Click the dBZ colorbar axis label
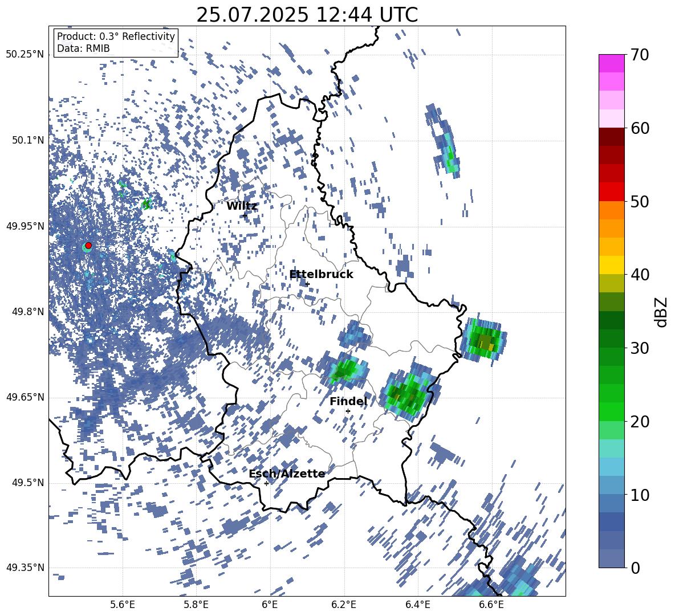 (x=662, y=312)
